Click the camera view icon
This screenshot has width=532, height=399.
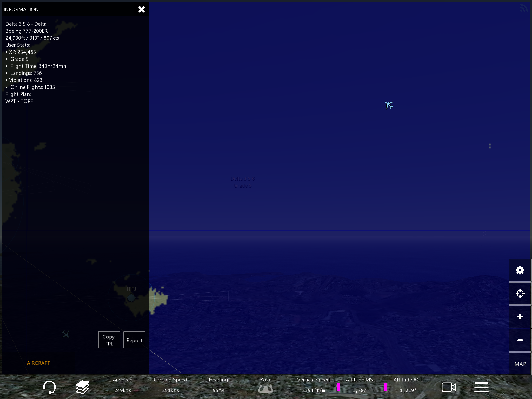click(449, 387)
